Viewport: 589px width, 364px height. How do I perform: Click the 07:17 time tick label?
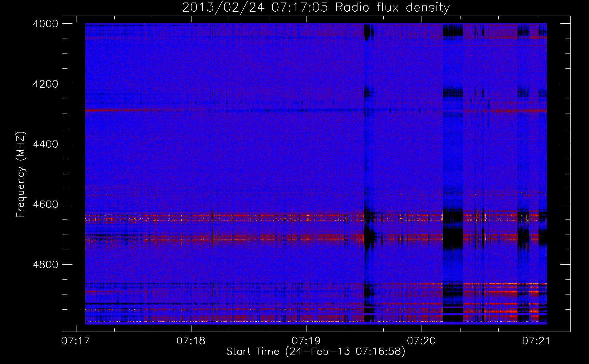point(76,341)
